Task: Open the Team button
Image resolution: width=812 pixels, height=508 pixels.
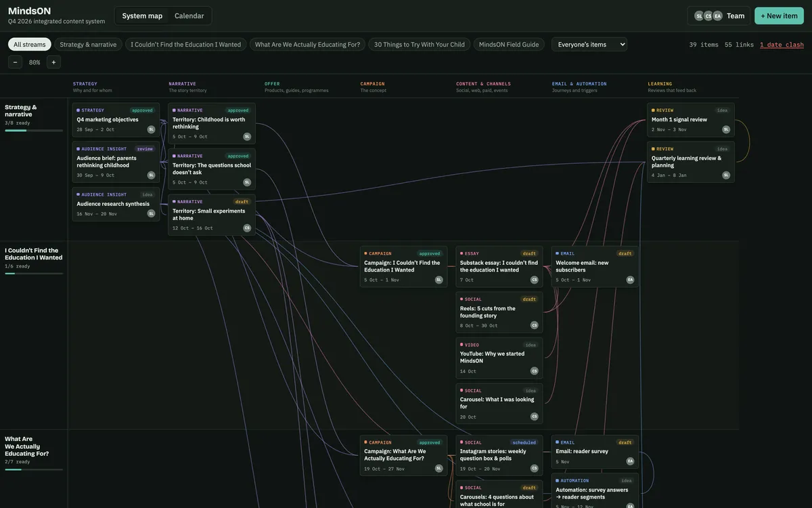Action: coord(719,16)
